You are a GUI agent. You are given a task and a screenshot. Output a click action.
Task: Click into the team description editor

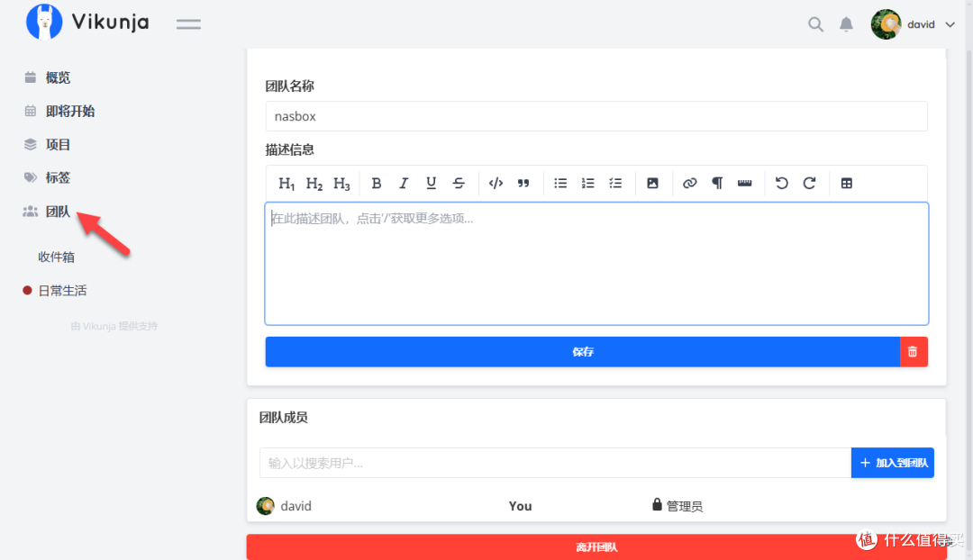(596, 264)
